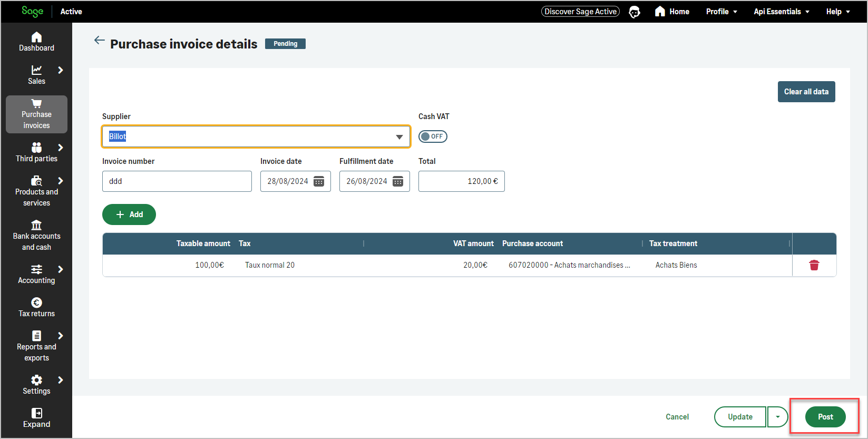Expand Products and services chevron
Screen dimensions: 868x439
point(61,181)
